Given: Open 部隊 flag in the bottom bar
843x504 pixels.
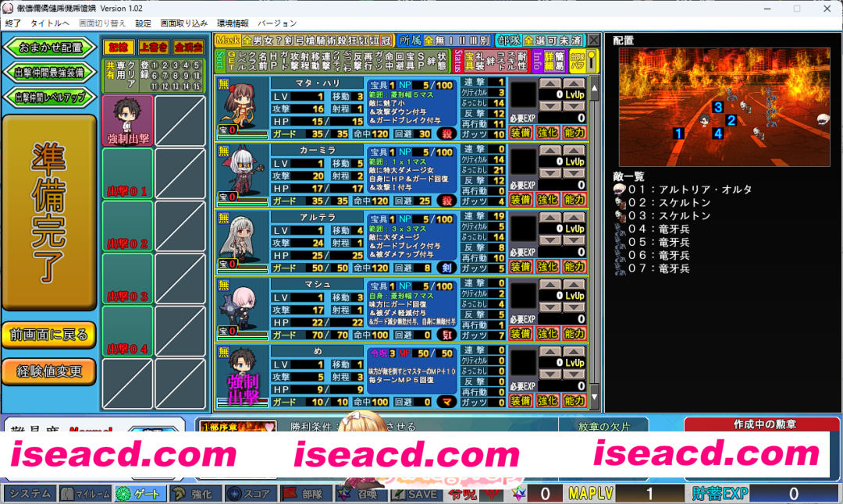Looking at the screenshot, I should click(x=305, y=494).
